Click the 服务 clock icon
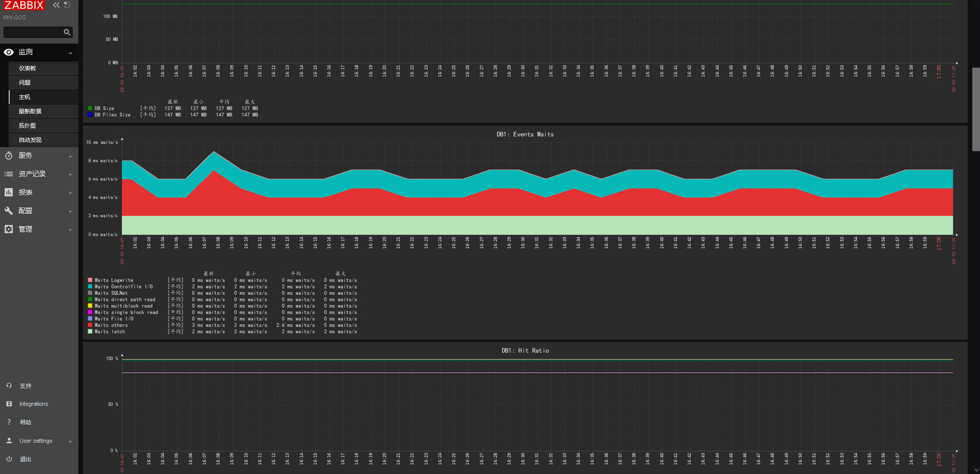 pyautogui.click(x=8, y=155)
